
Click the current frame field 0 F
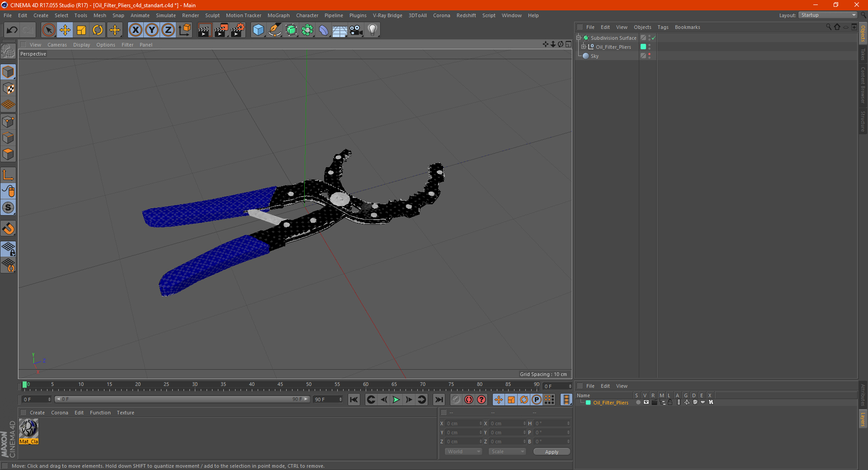coord(37,399)
